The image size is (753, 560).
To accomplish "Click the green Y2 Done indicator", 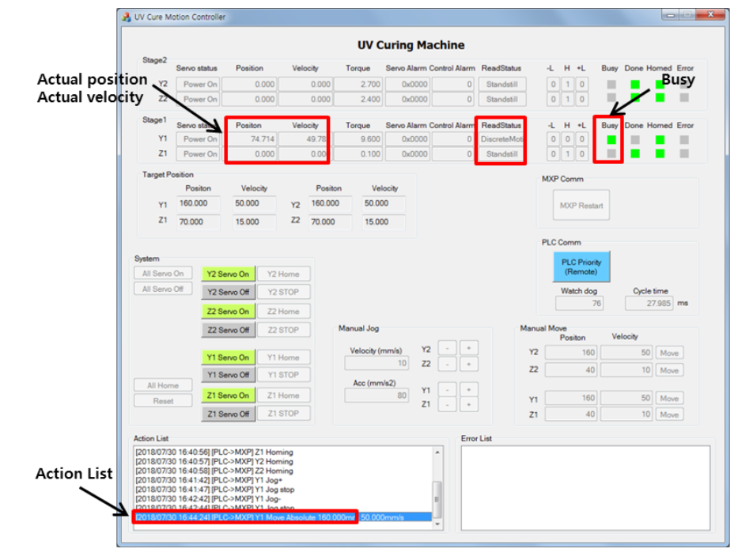I will (634, 85).
